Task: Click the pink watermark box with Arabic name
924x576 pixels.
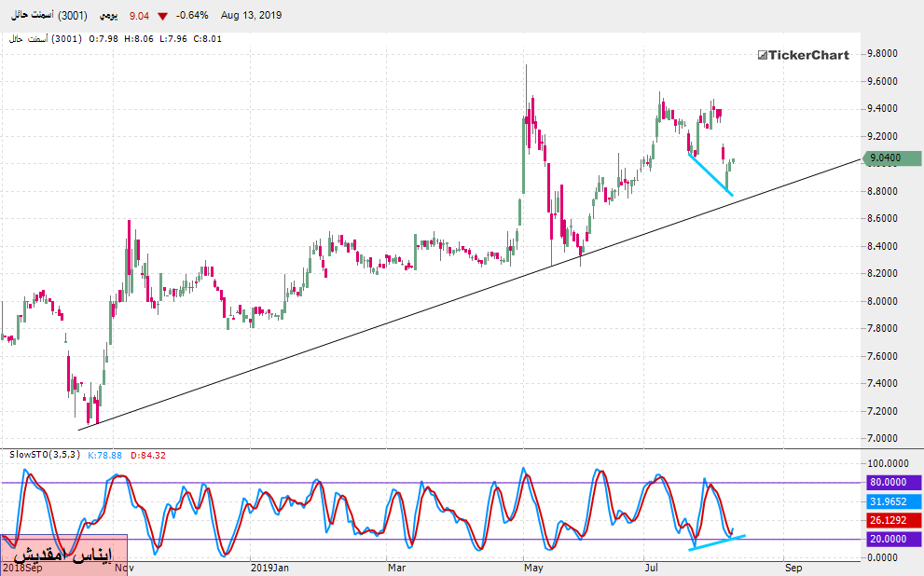Action: 63,554
